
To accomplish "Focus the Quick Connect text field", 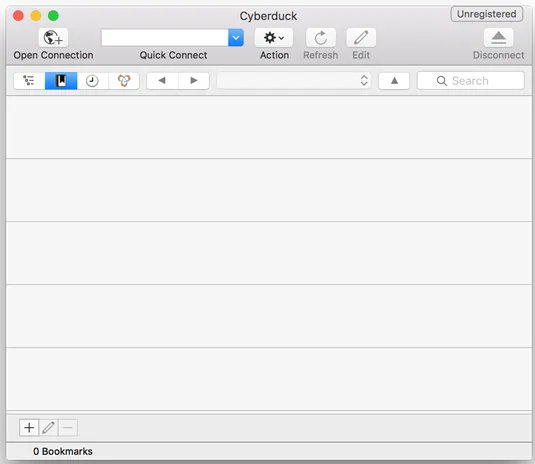I will pyautogui.click(x=165, y=38).
